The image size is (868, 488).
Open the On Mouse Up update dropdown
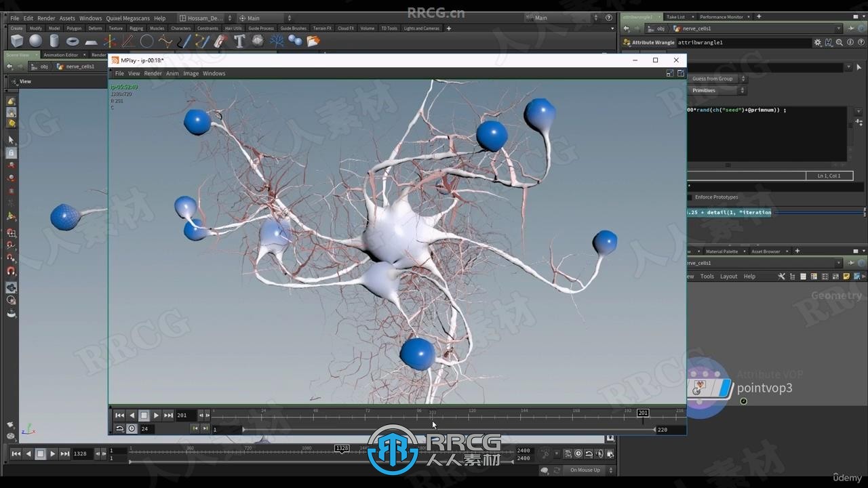(x=589, y=470)
